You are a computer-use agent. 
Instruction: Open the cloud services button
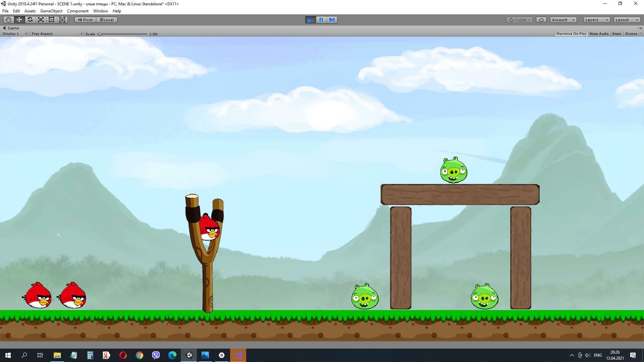[x=541, y=20]
